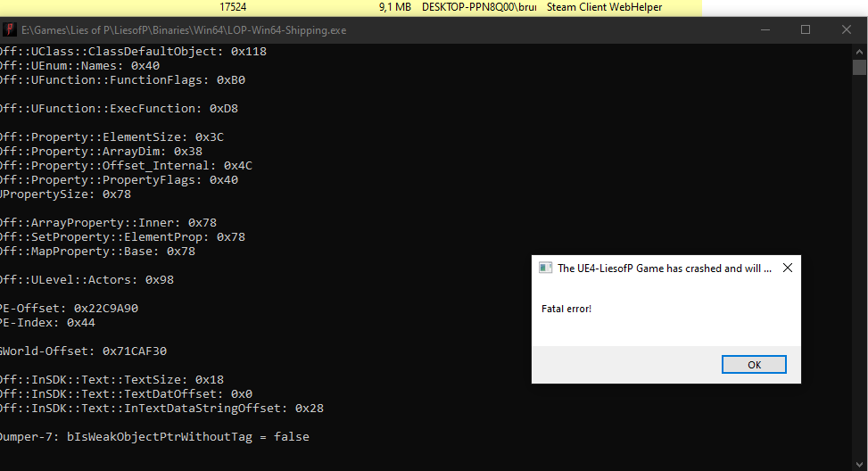Viewport: 868px width, 471px height.
Task: Click the Property::ArrayDim: 0x38 line
Action: [x=101, y=151]
